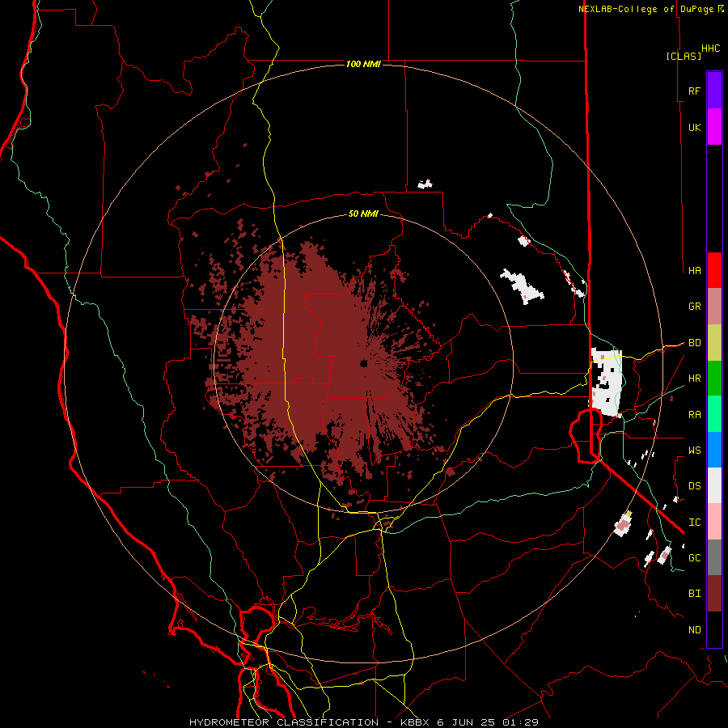Screen dimensions: 728x728
Task: Click the HA red legend color swatch
Action: click(714, 270)
